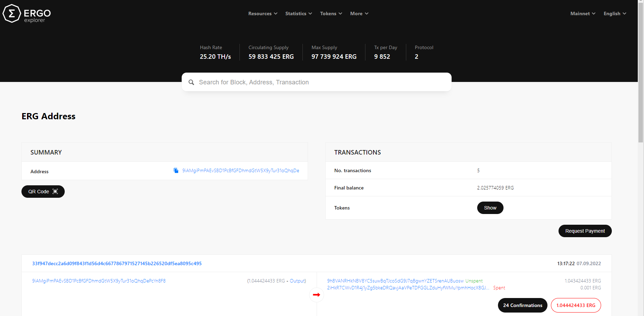Viewport: 644px width, 316px height.
Task: Select the ERG Address heading
Action: coord(48,116)
